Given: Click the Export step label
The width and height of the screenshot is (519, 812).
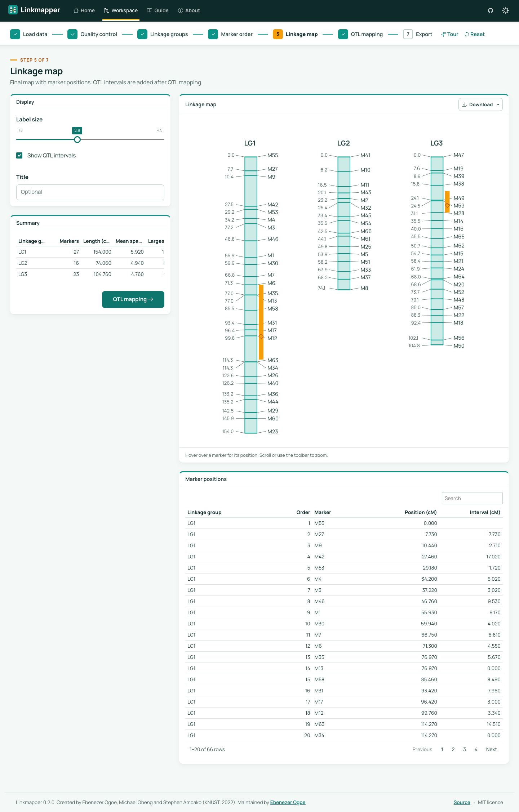Looking at the screenshot, I should point(424,34).
